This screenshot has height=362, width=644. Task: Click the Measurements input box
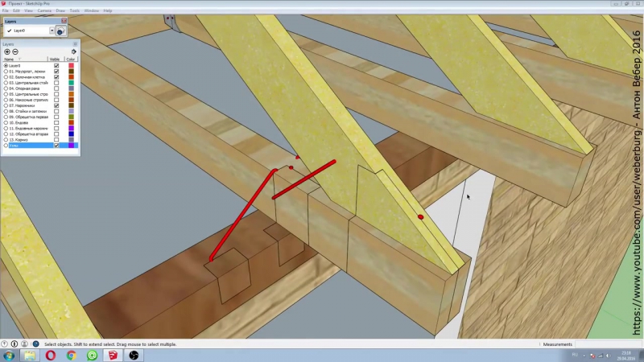tap(604, 344)
